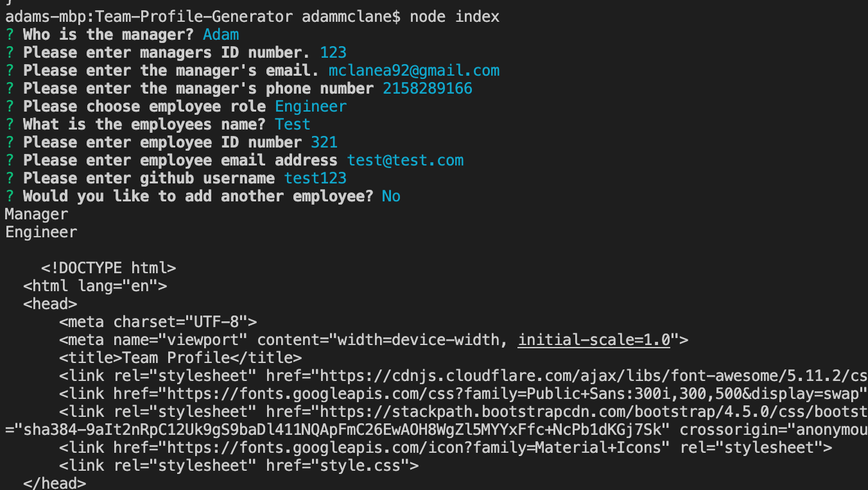868x490 pixels.
Task: Click the selected role Engineer answer
Action: (311, 106)
